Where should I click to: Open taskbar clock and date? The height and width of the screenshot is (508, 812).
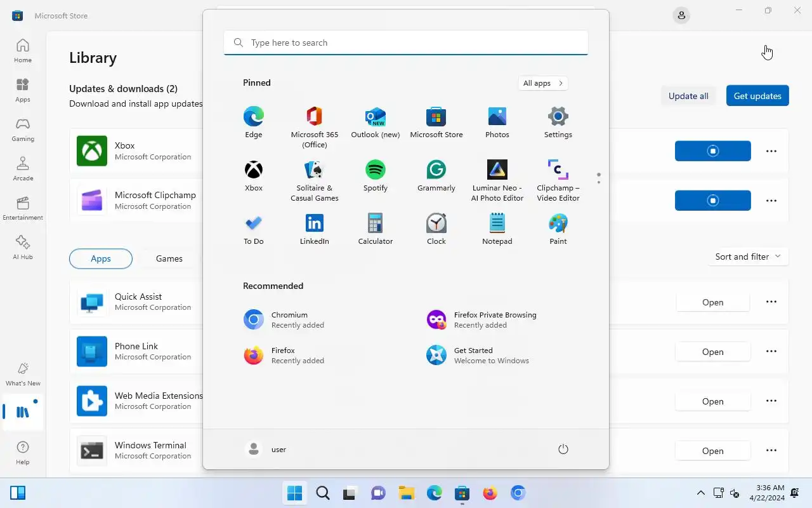pos(768,493)
